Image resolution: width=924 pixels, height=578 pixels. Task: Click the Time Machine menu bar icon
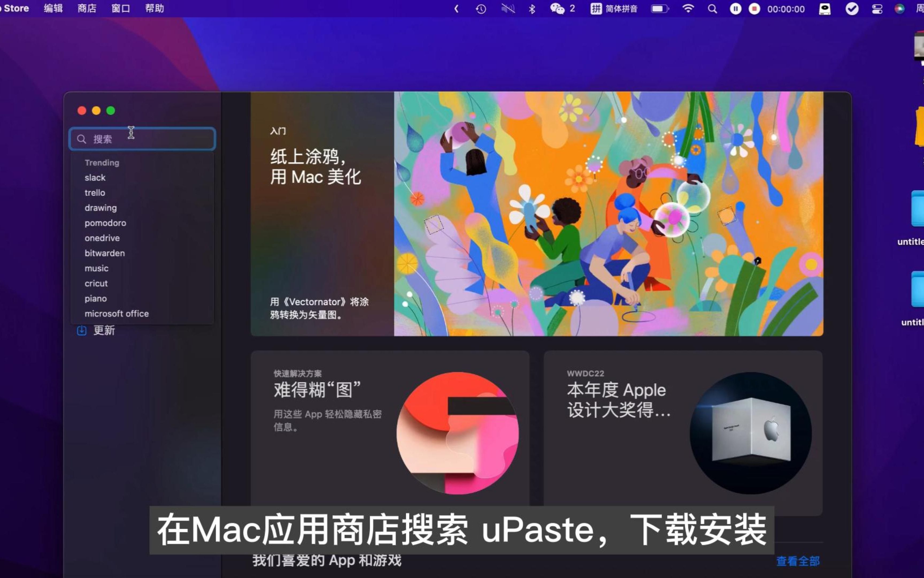click(x=481, y=9)
